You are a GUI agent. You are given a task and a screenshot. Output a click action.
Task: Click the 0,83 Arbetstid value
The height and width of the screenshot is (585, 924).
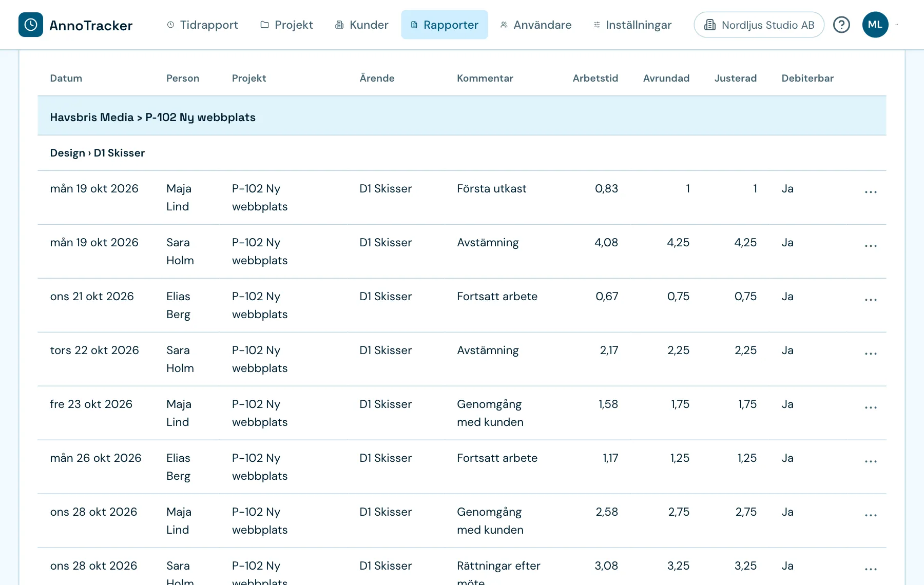(x=606, y=188)
